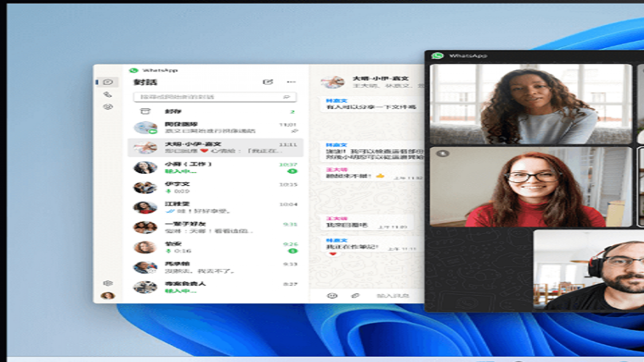This screenshot has height=362, width=644.
Task: Open the 馬學翰 chat
Action: [x=215, y=267]
